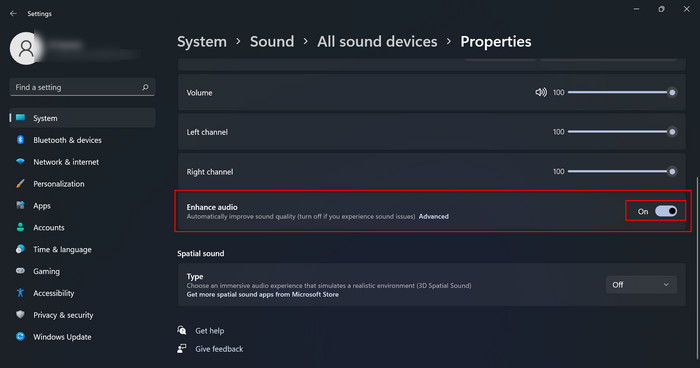The width and height of the screenshot is (700, 368).
Task: Click the Find a setting search box
Action: tap(82, 87)
